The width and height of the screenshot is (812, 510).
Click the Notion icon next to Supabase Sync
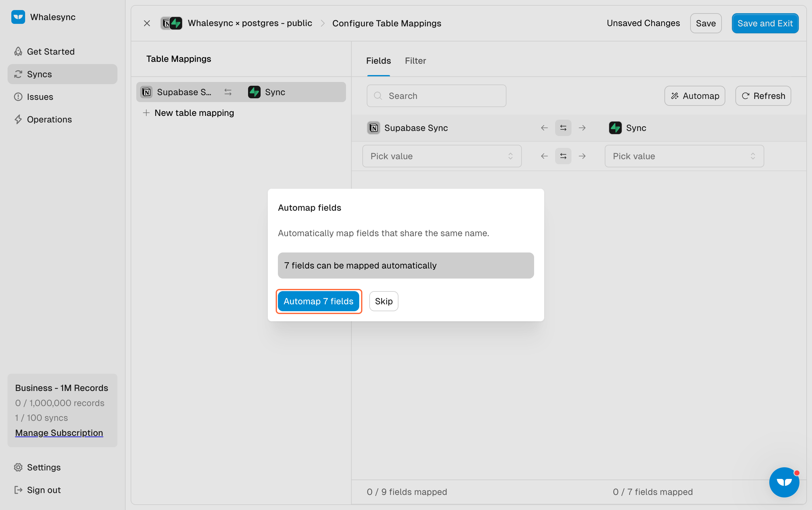coord(374,127)
